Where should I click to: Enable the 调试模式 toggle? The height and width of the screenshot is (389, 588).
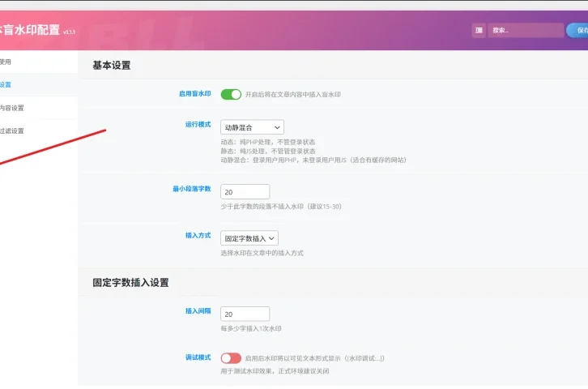(x=231, y=358)
